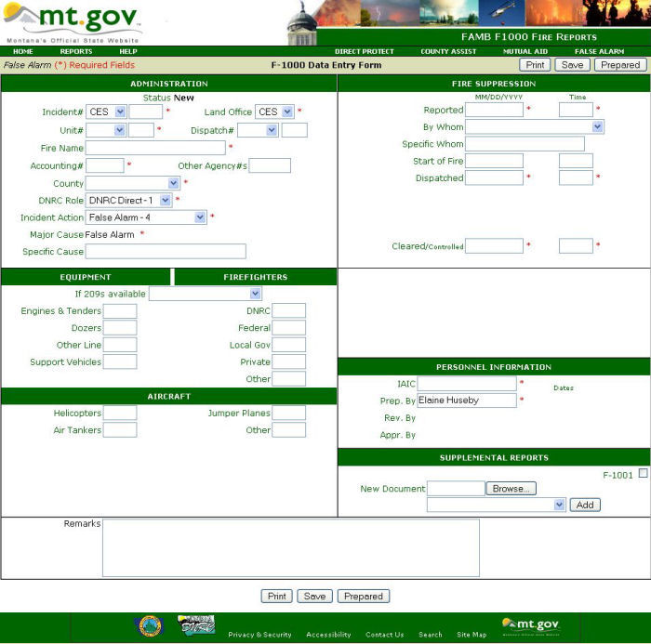Image resolution: width=651 pixels, height=644 pixels.
Task: Open the Help menu item
Action: pos(127,51)
